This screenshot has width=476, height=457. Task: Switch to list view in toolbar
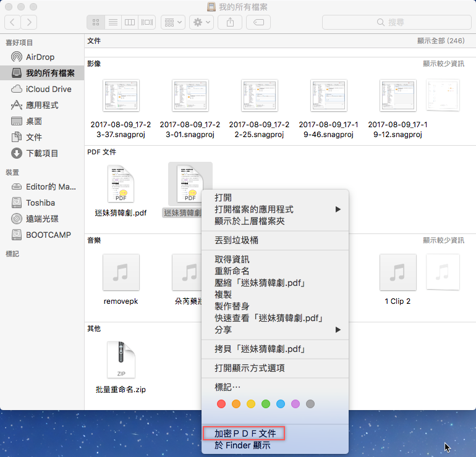click(x=113, y=22)
